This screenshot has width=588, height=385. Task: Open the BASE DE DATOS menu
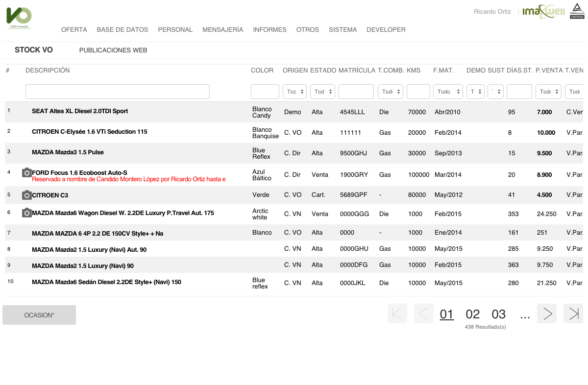tap(122, 30)
